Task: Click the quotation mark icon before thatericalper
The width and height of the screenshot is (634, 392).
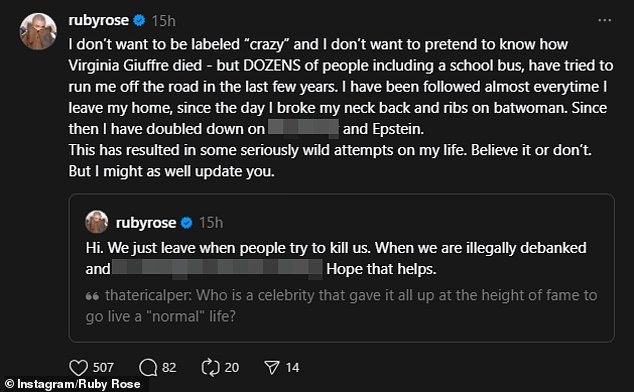Action: click(92, 297)
